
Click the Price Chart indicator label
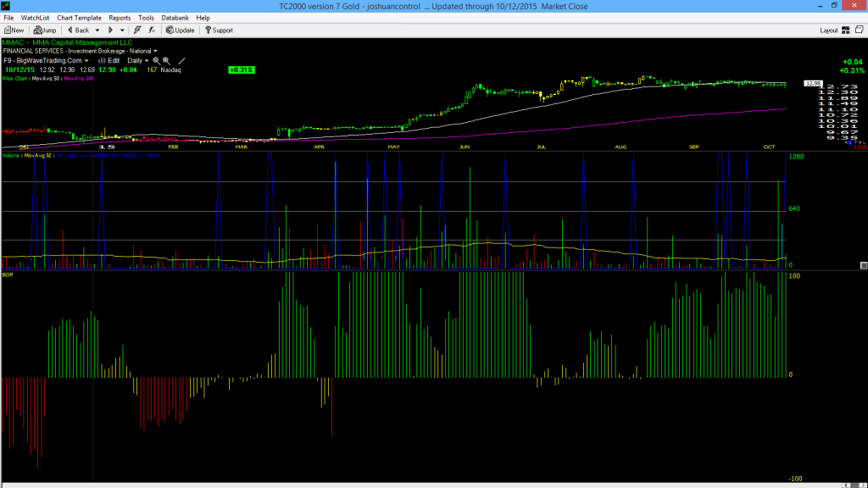pyautogui.click(x=15, y=79)
